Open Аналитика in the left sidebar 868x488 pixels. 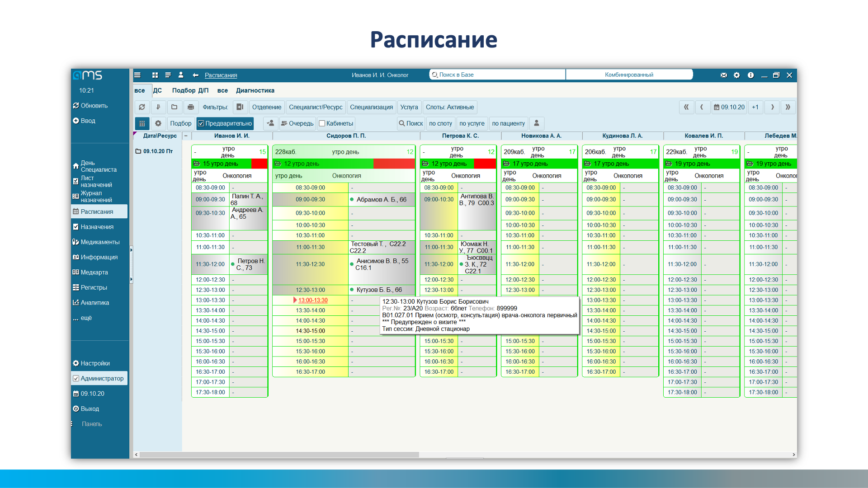[x=99, y=303]
